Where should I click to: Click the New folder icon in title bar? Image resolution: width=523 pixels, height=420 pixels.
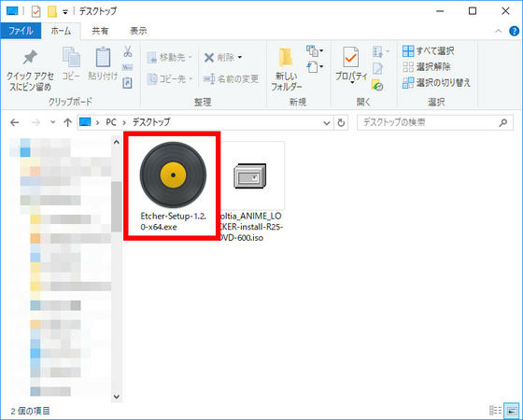(x=51, y=11)
